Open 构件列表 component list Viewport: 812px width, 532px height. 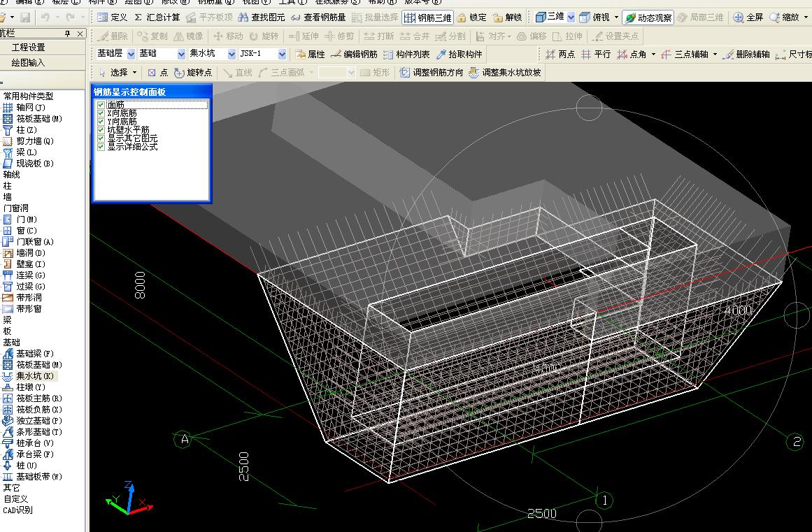[406, 55]
